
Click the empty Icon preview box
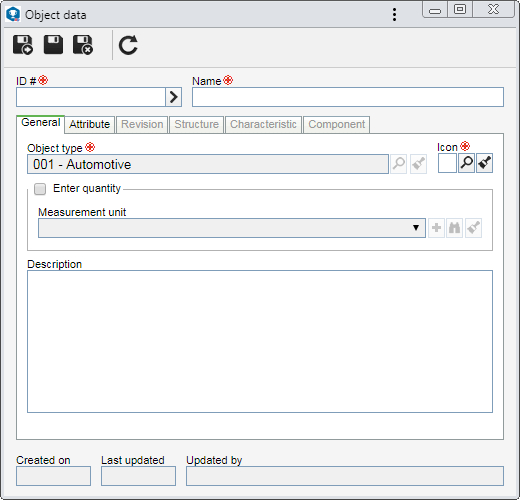[x=447, y=163]
